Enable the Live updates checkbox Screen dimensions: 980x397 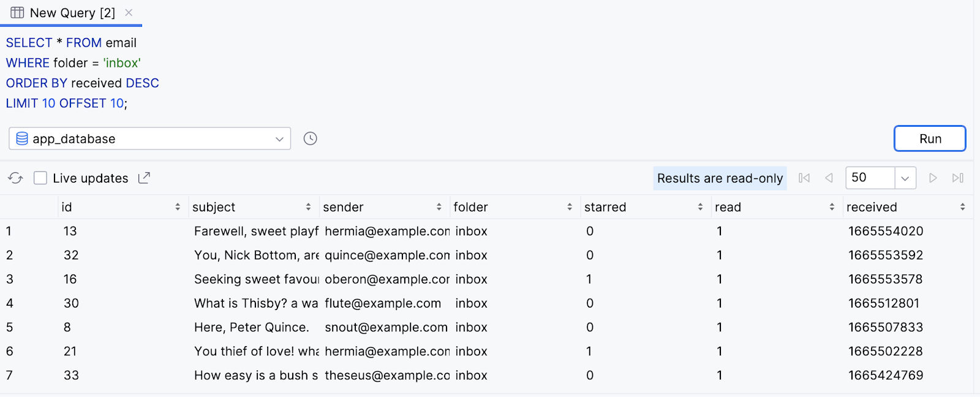40,178
